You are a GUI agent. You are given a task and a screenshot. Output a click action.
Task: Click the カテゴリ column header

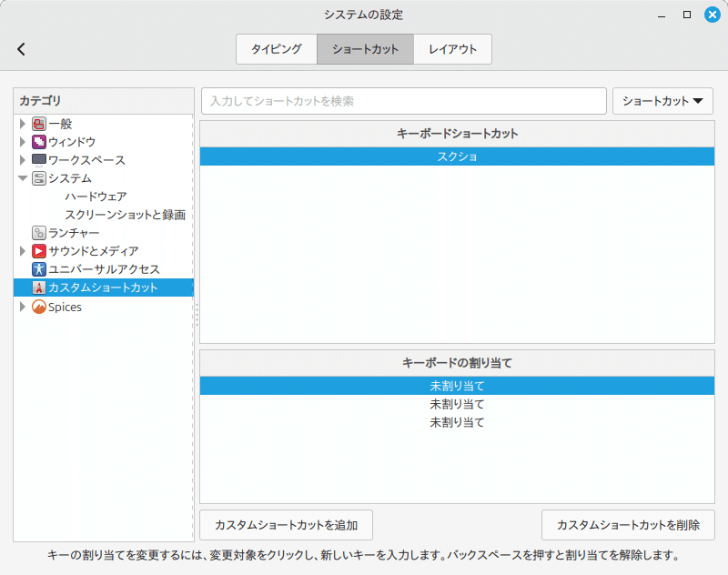tap(104, 101)
